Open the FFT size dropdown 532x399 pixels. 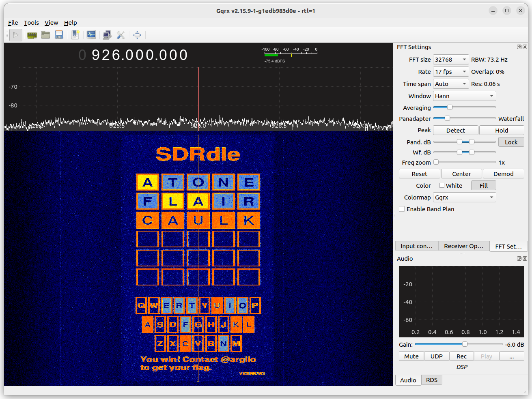coord(450,59)
